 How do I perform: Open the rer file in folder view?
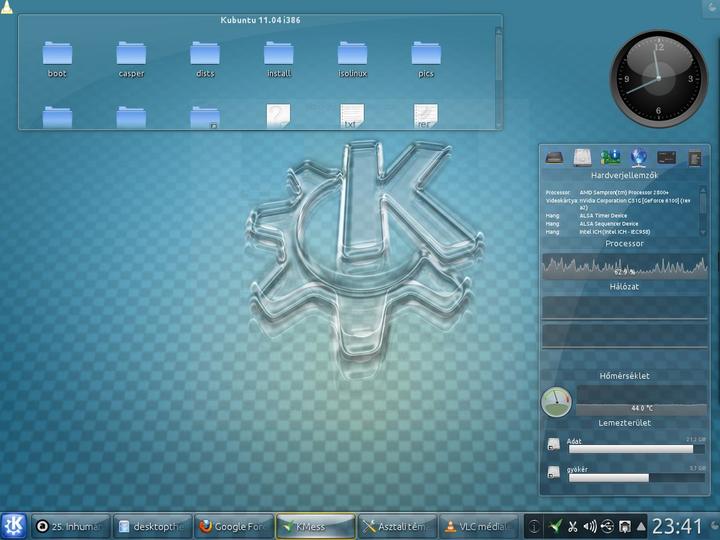pyautogui.click(x=425, y=116)
